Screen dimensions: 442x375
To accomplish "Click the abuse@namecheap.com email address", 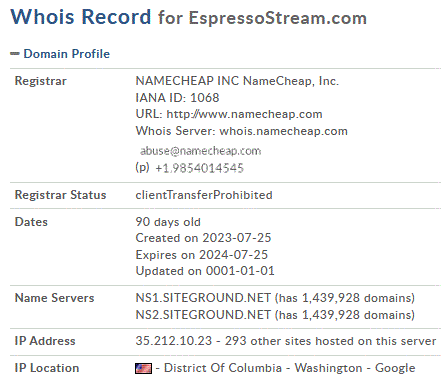I will click(x=200, y=151).
